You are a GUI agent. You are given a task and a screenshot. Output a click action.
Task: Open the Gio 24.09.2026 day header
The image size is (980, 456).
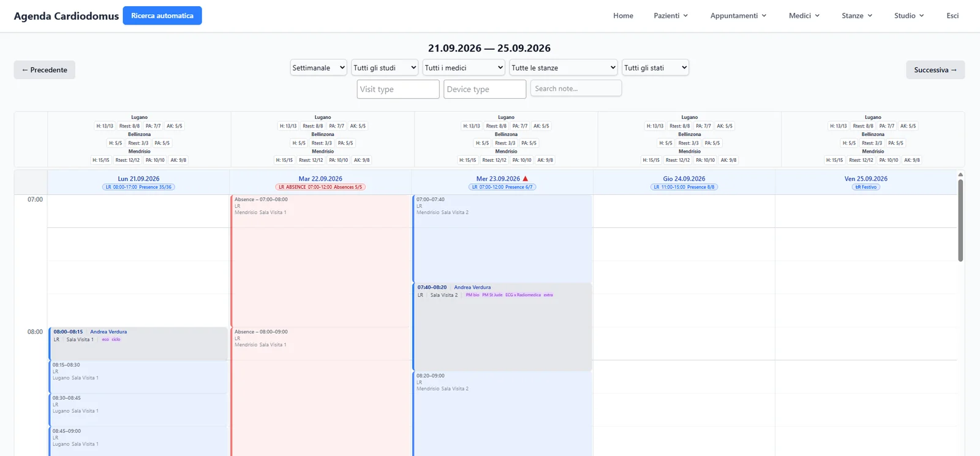[684, 179]
